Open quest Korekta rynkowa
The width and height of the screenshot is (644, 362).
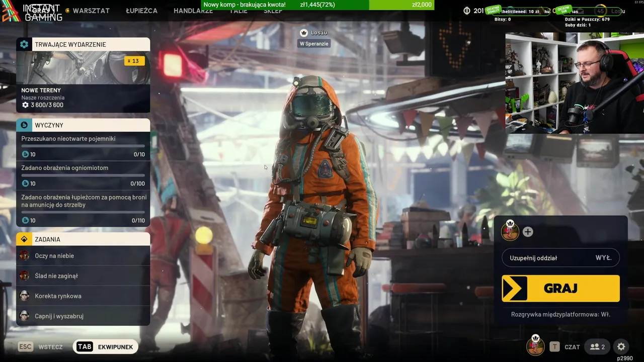(83, 296)
